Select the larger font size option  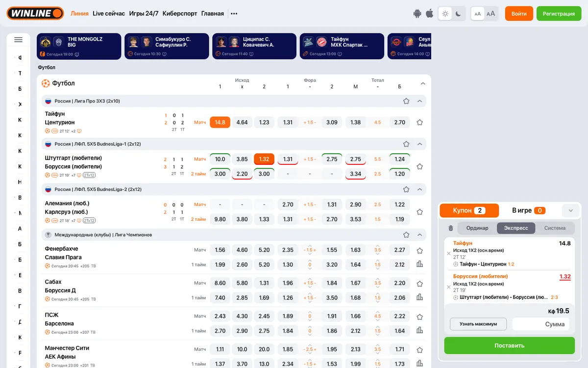(x=490, y=14)
